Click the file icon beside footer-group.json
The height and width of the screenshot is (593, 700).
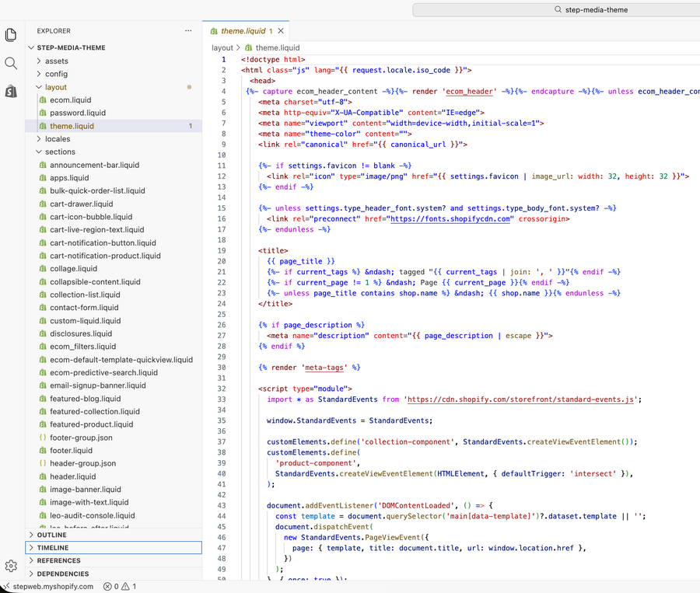[x=43, y=438]
